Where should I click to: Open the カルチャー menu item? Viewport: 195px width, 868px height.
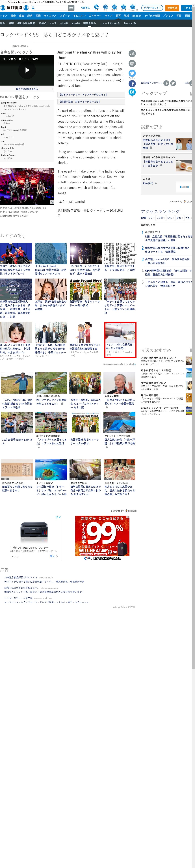coord(95,16)
